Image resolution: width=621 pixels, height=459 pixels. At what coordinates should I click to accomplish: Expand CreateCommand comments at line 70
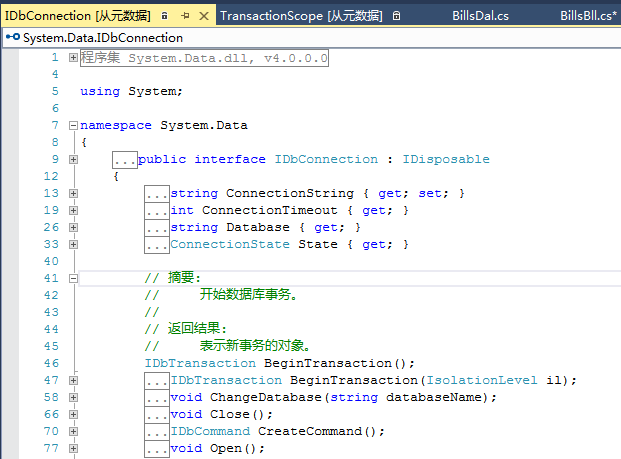pos(73,431)
